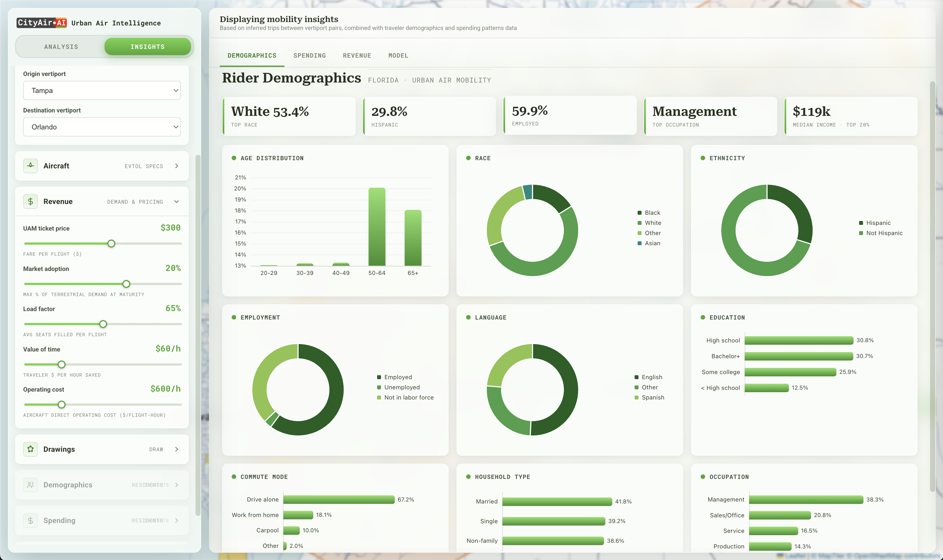
Task: Click the Spending dollar icon
Action: point(31,520)
